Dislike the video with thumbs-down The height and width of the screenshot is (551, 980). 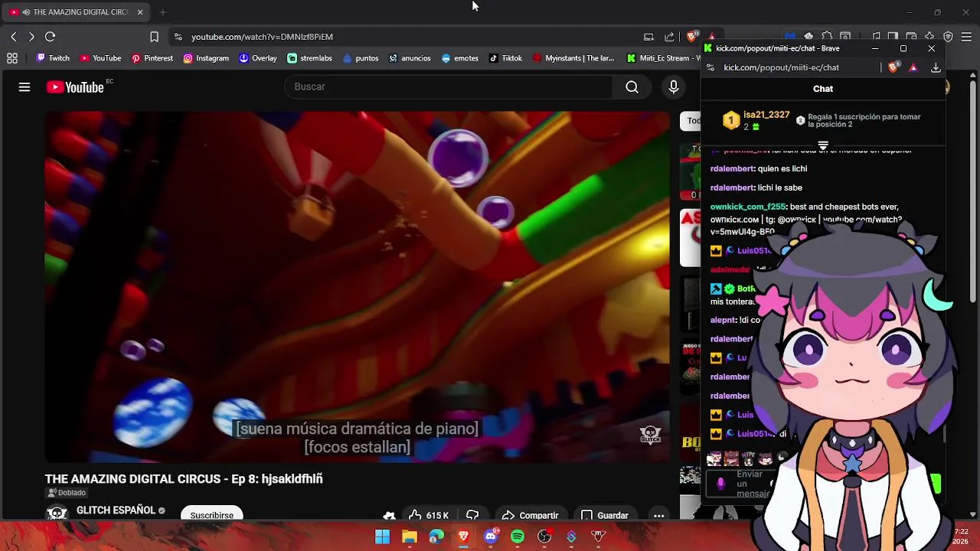click(472, 515)
